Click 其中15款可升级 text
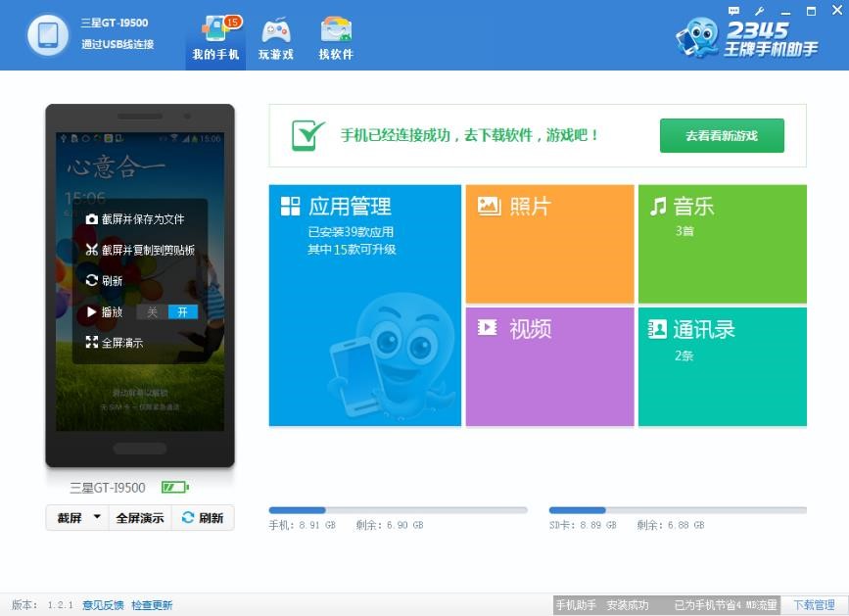 [x=352, y=250]
